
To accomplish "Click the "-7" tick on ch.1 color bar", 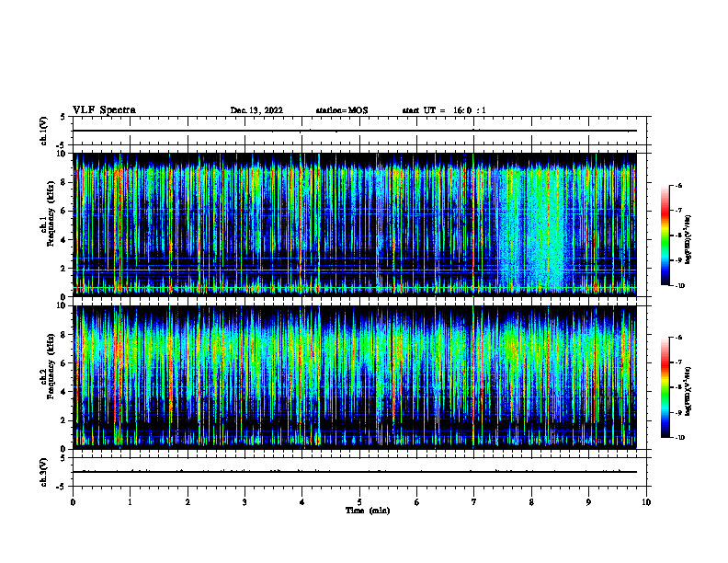I will click(678, 211).
